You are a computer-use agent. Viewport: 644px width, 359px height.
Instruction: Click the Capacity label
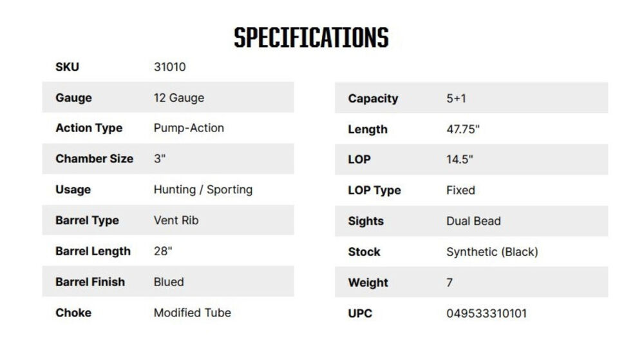[373, 99]
